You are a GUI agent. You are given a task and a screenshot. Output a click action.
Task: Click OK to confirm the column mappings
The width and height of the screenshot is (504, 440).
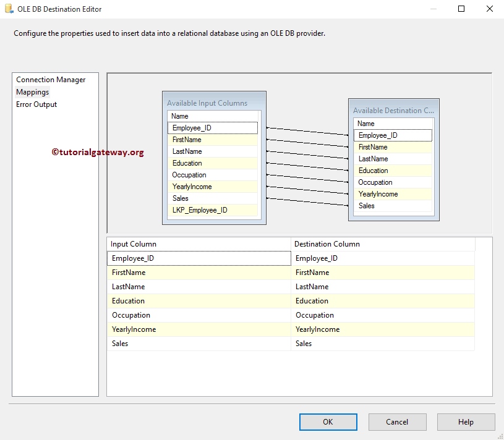328,421
